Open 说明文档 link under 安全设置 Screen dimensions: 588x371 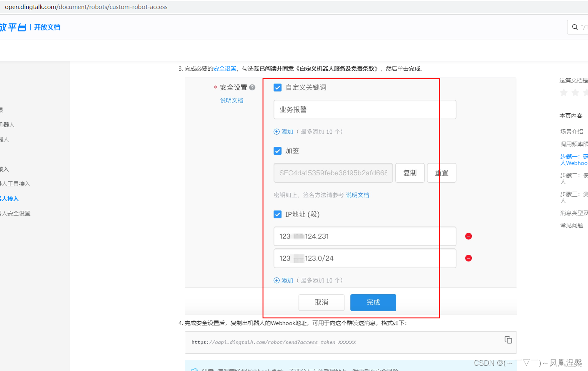[x=232, y=101]
